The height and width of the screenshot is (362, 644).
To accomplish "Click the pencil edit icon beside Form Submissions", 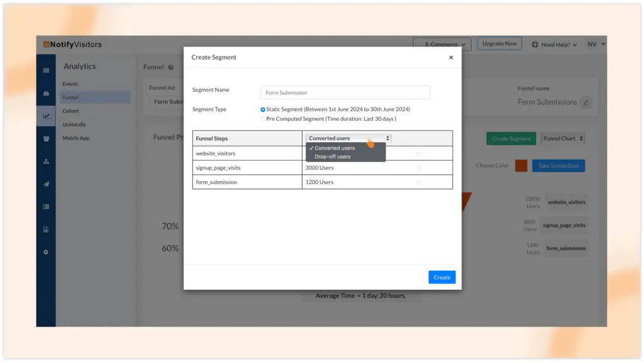I will [x=586, y=102].
